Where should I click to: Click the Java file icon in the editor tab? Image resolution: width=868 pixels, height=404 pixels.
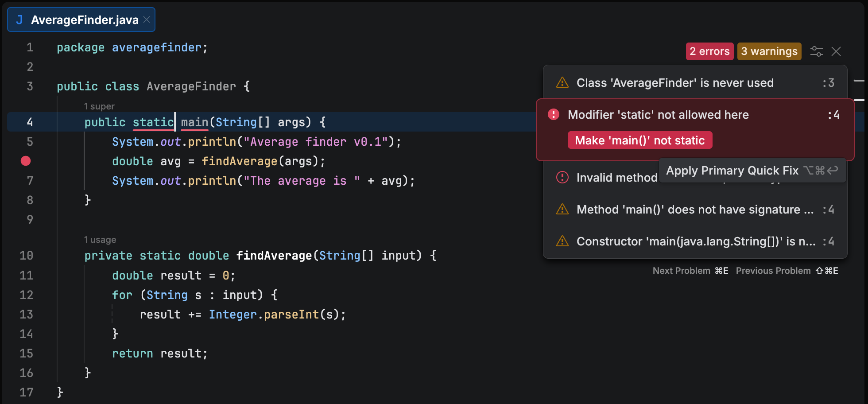point(19,19)
